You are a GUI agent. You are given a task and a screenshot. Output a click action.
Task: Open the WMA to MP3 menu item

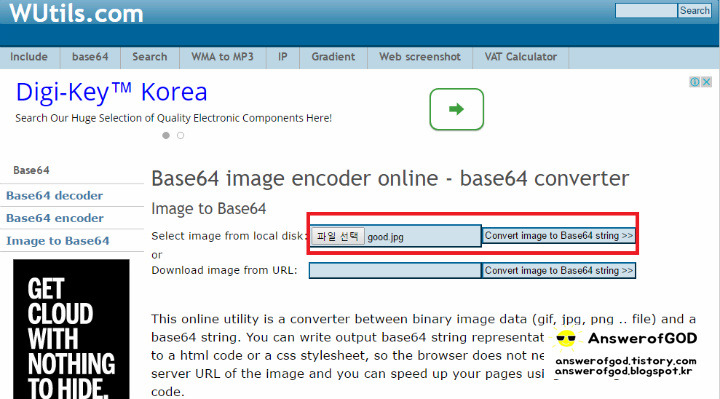pyautogui.click(x=222, y=57)
